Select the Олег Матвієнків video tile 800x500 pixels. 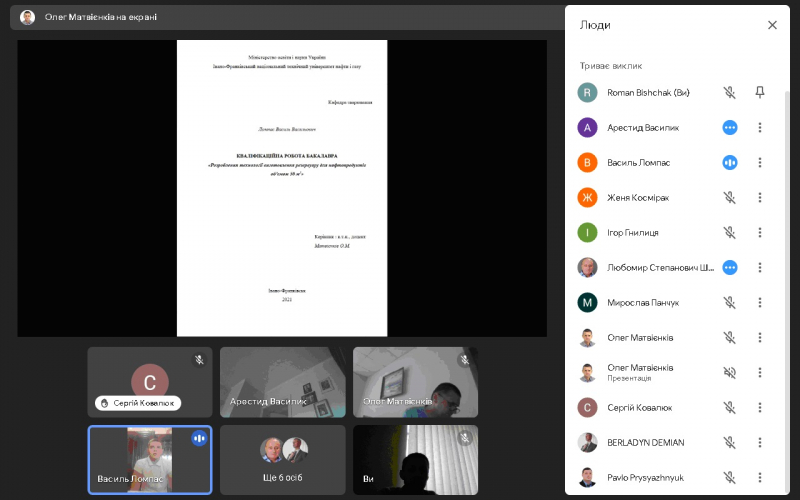pos(415,382)
